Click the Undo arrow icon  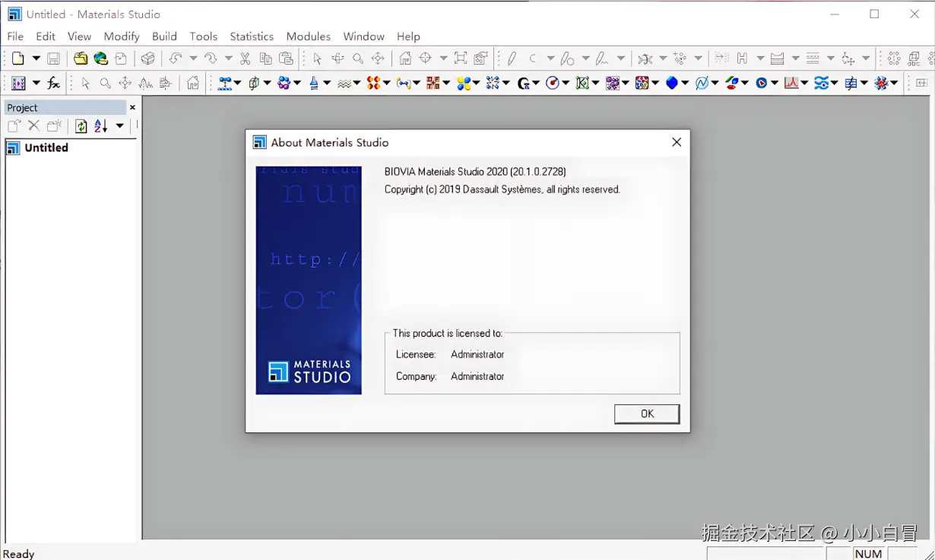(176, 59)
